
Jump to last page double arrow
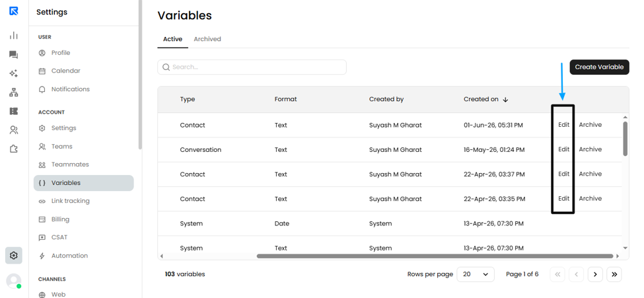[614, 274]
